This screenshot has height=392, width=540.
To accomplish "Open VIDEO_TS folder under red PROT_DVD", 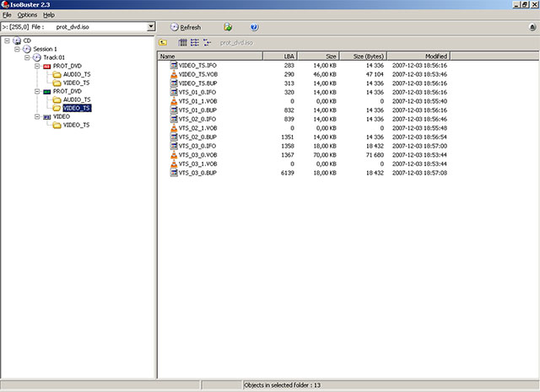I will pos(76,83).
